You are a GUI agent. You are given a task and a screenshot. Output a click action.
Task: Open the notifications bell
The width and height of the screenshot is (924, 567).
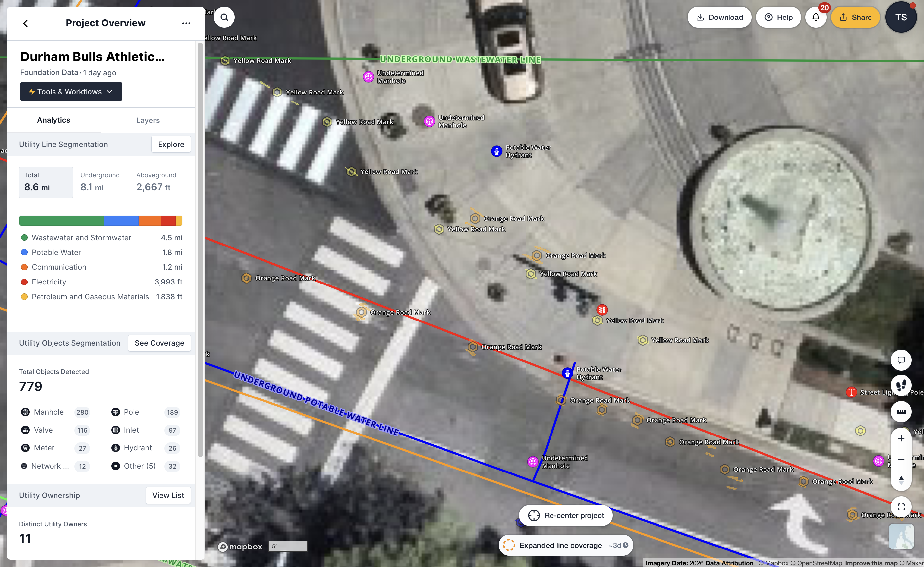tap(816, 17)
